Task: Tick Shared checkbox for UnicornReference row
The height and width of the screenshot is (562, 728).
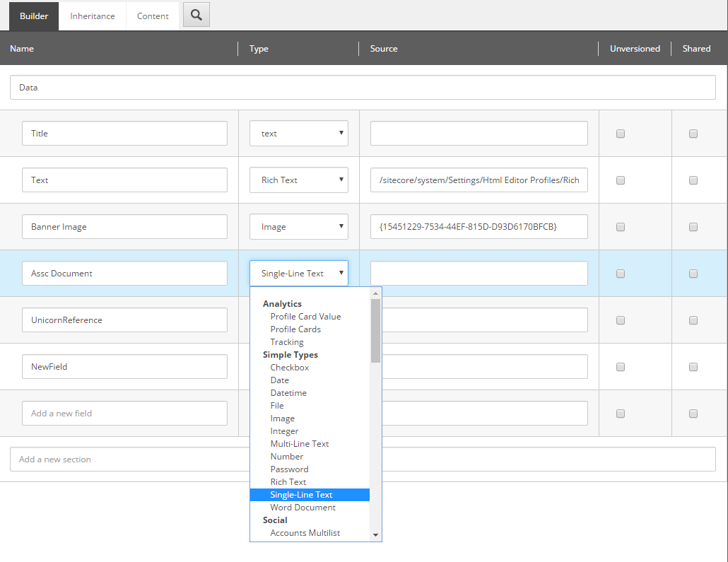Action: click(x=693, y=320)
